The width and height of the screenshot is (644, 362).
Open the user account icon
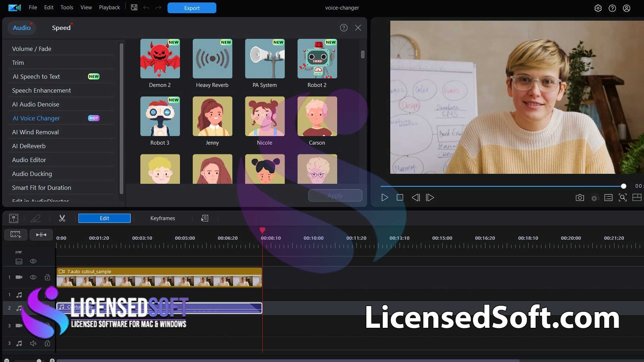point(627,8)
